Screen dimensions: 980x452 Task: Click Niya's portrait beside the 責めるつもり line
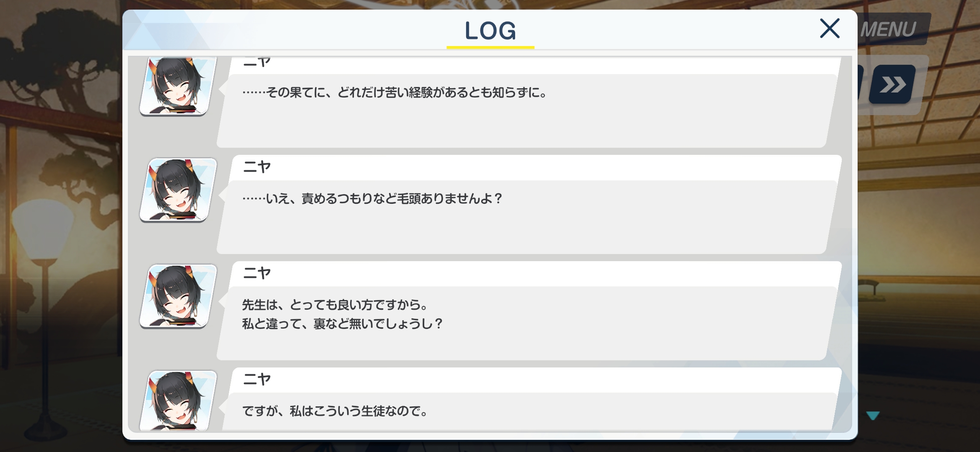coord(178,190)
